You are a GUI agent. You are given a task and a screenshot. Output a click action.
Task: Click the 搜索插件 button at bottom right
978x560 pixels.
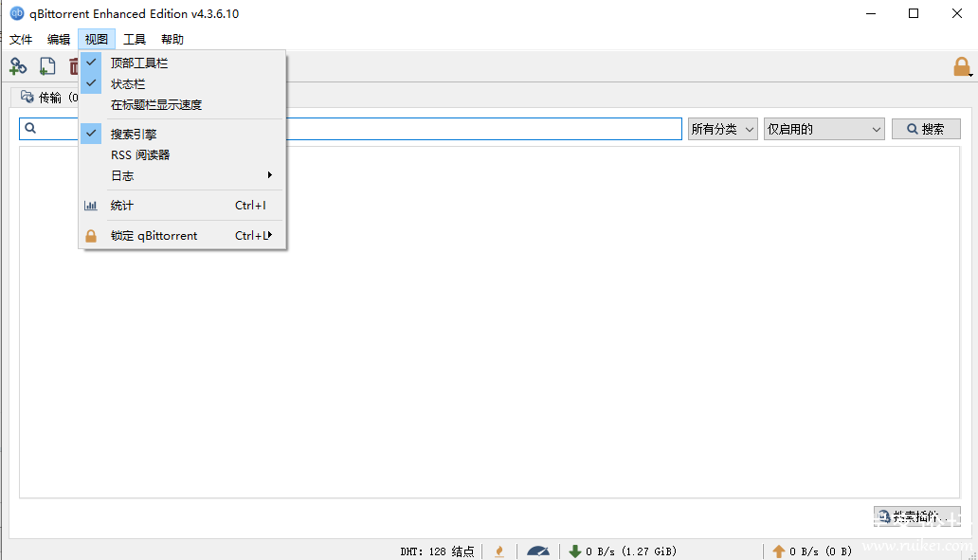point(917,516)
